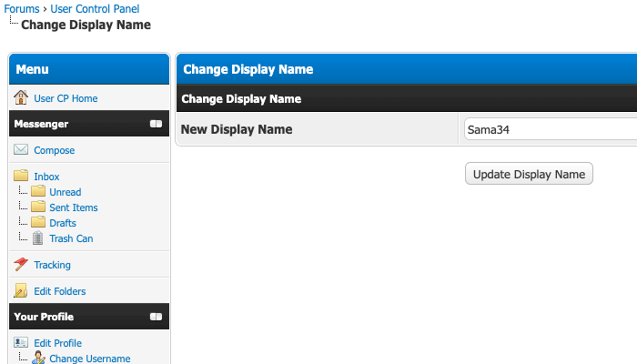Select the Tracking menu link
The height and width of the screenshot is (364, 637).
click(x=52, y=265)
